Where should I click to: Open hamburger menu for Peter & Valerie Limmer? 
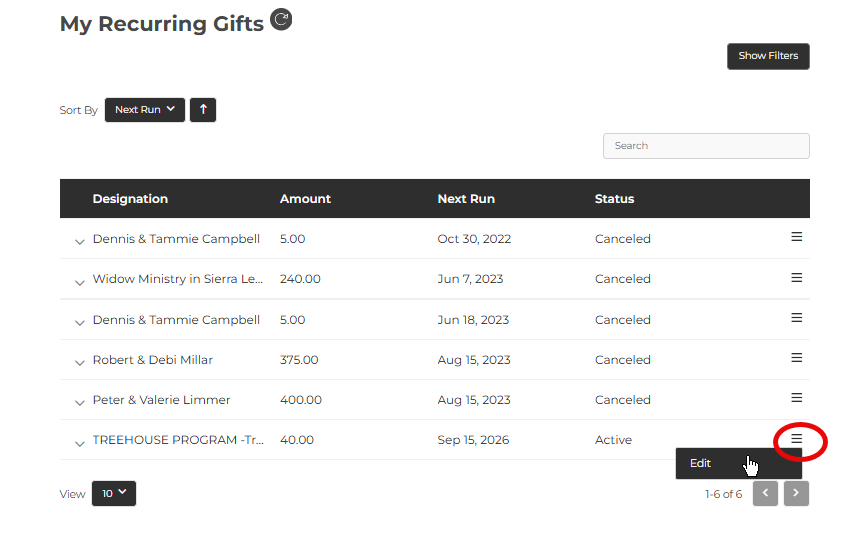point(796,398)
